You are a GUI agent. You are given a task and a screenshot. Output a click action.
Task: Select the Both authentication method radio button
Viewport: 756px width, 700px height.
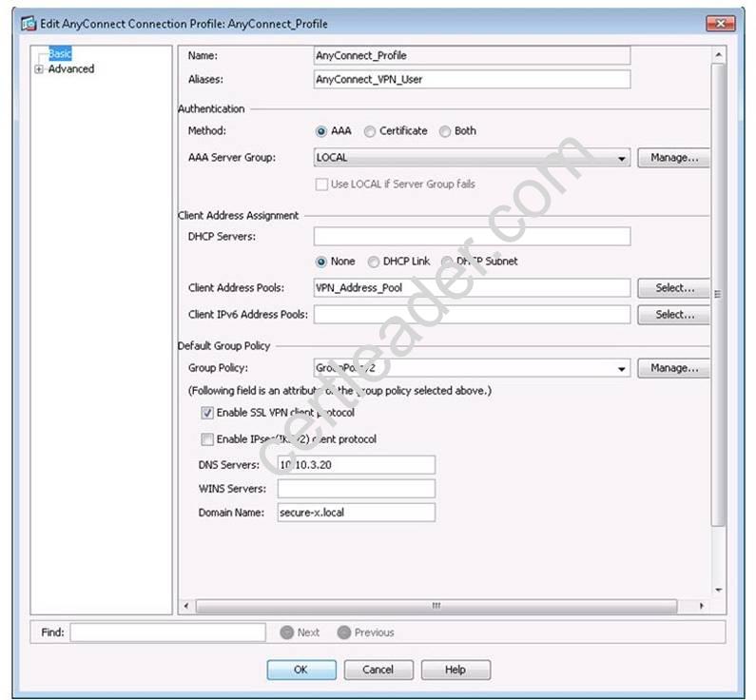(444, 131)
